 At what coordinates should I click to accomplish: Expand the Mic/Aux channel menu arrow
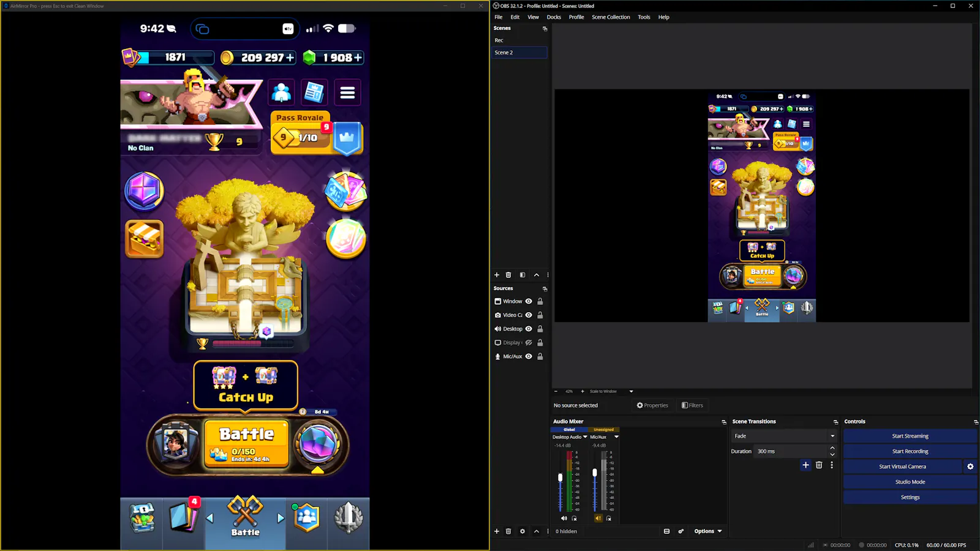[x=616, y=437]
